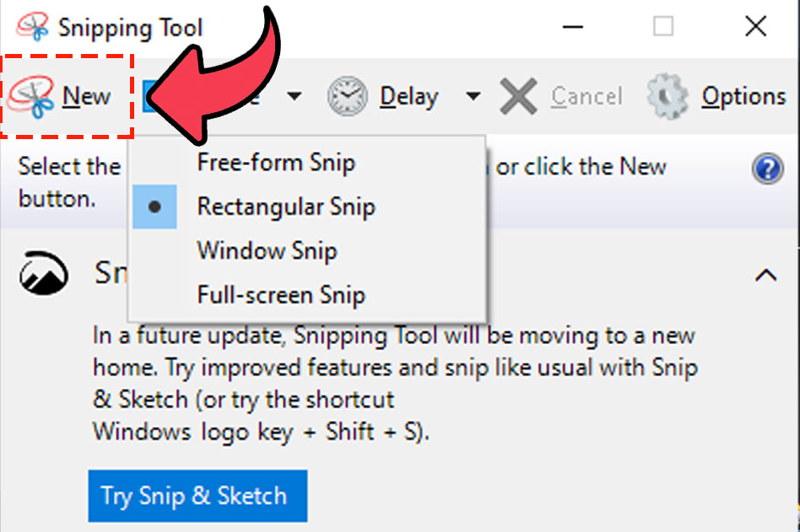Click the text 'Windows logo key + Shift + S'
Image resolution: width=800 pixels, height=532 pixels.
point(257,433)
